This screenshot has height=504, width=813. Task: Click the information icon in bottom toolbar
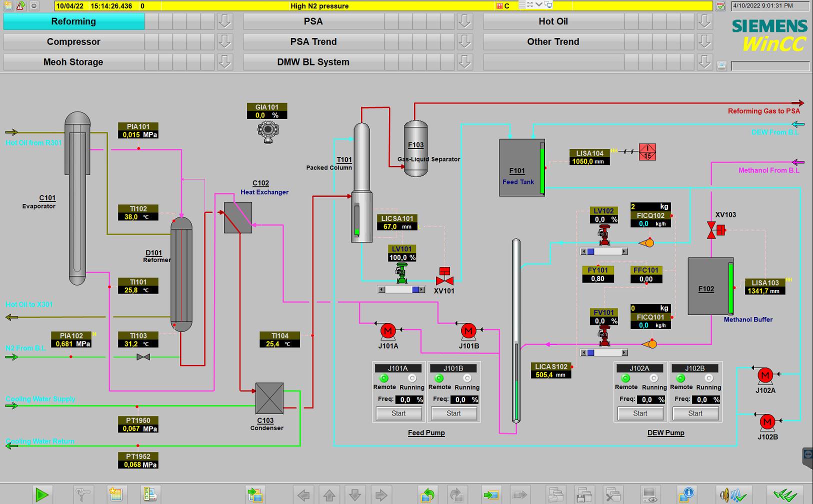(x=686, y=494)
